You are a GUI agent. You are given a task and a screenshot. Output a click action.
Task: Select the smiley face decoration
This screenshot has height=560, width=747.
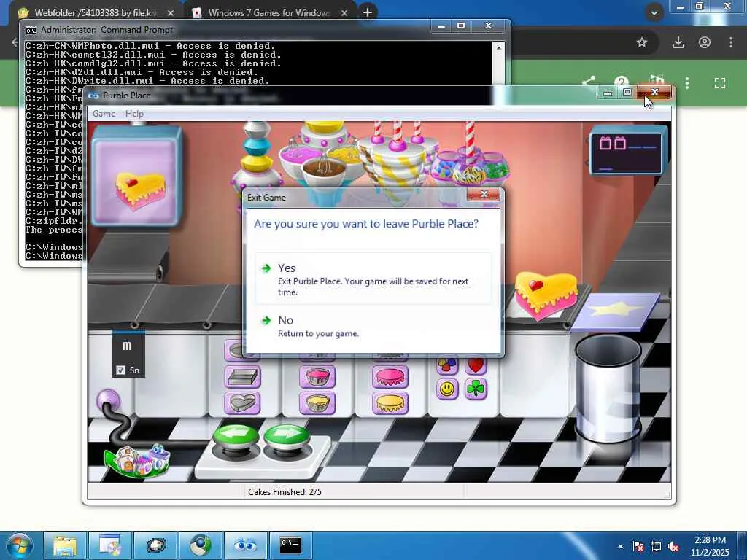[x=447, y=389]
